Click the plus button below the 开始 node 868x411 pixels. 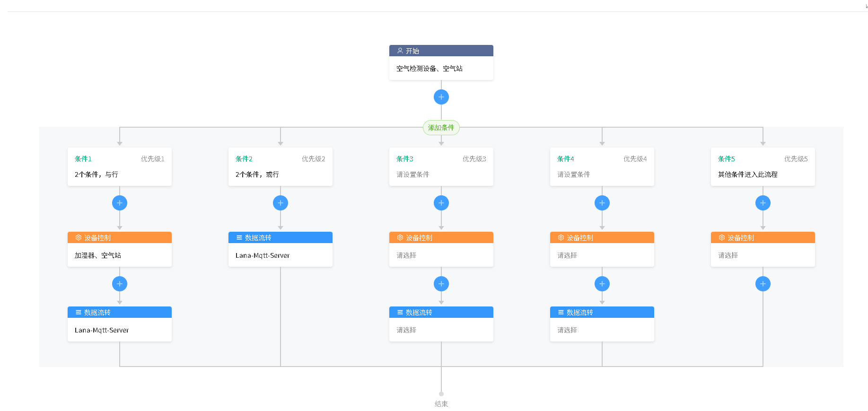coord(441,97)
